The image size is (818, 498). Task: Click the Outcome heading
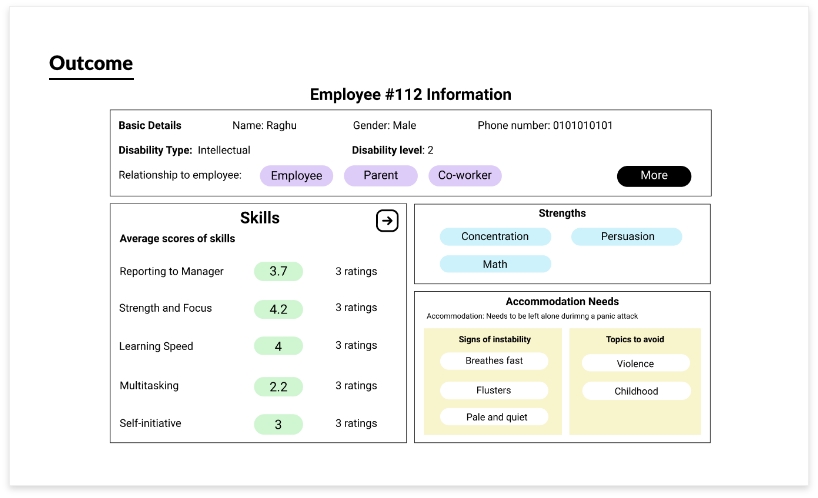click(x=91, y=64)
